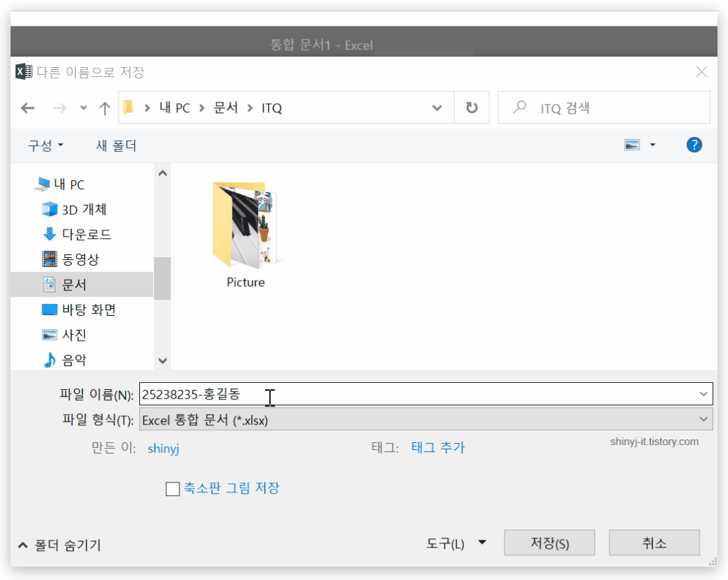Screen dimensions: 728x580
Task: Collapse folders with 폴더 숨기기
Action: (59, 545)
